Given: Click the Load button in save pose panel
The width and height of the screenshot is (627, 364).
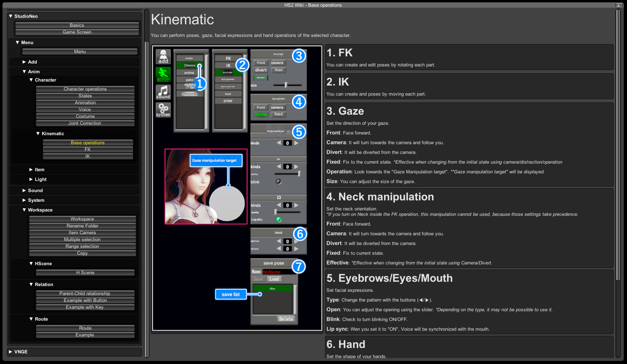Looking at the screenshot, I should click(x=274, y=279).
